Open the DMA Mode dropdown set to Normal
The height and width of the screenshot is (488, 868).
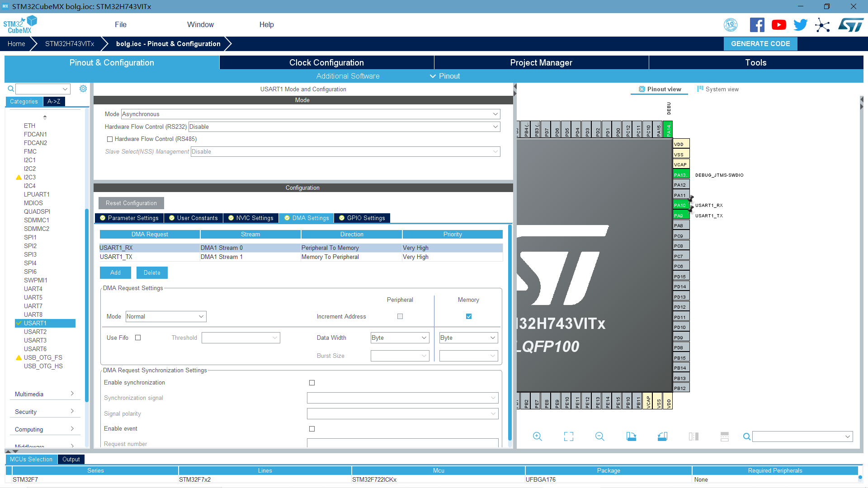pyautogui.click(x=166, y=316)
